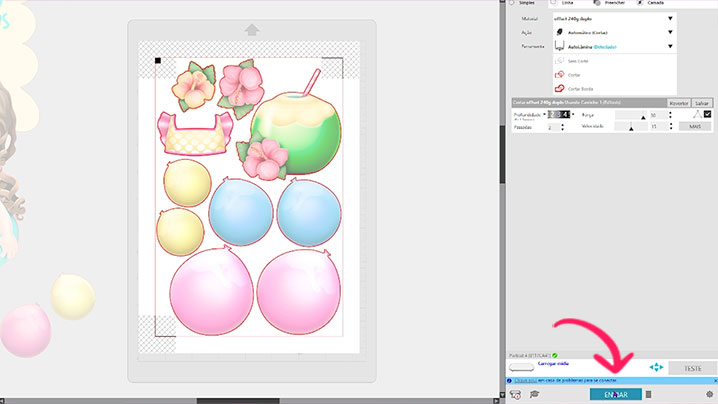
Task: Click the blade position arrows icon
Action: [656, 367]
